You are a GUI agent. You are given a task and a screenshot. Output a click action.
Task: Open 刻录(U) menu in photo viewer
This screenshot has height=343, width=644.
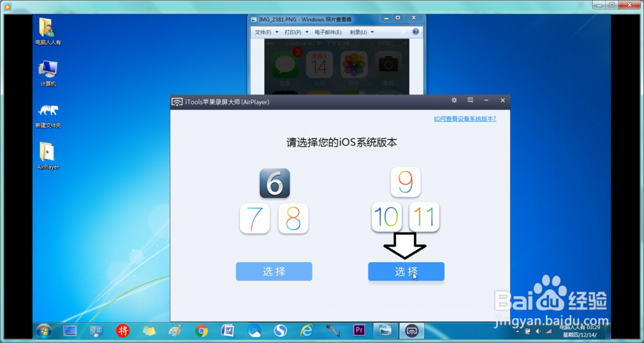click(x=358, y=32)
